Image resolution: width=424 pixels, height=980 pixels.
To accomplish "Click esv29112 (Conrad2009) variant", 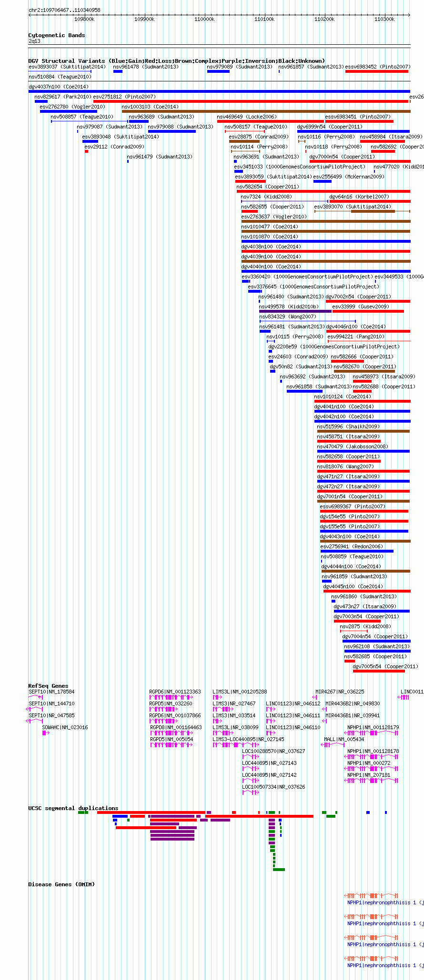I will click(x=114, y=147).
